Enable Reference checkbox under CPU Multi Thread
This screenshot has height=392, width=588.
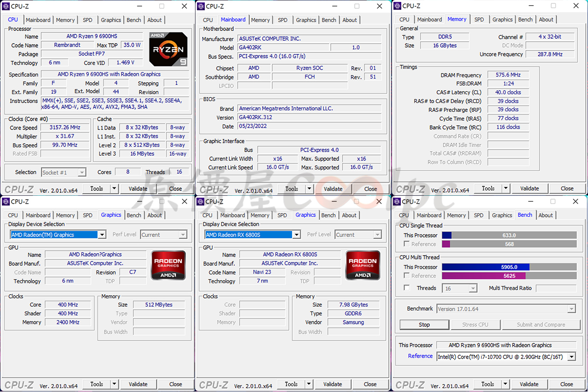406,276
